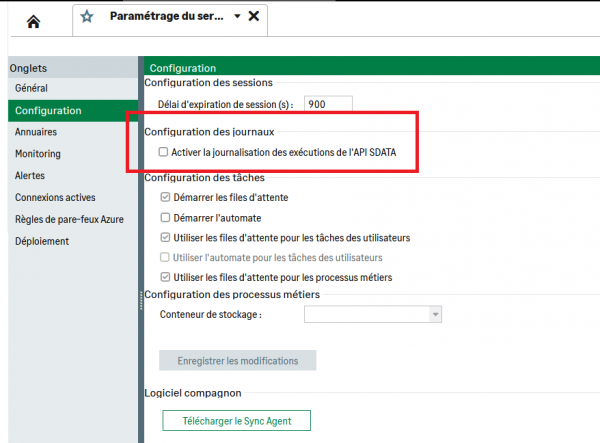Open the Annuaires tab
The width and height of the screenshot is (600, 443).
click(73, 132)
